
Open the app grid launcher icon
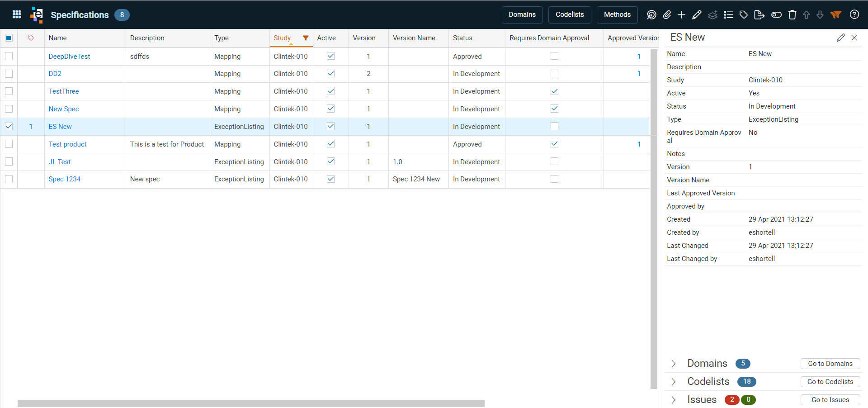tap(17, 14)
